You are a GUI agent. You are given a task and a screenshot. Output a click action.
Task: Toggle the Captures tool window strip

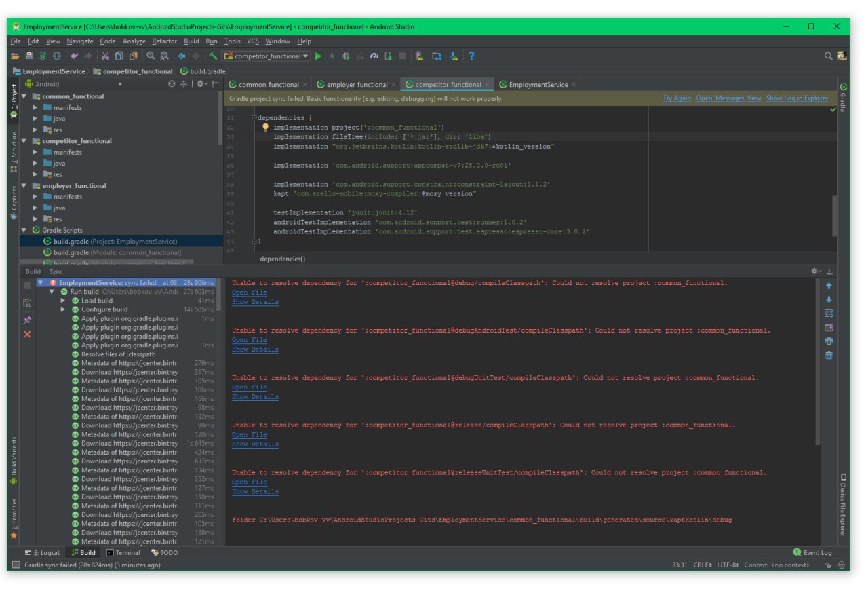[x=14, y=202]
